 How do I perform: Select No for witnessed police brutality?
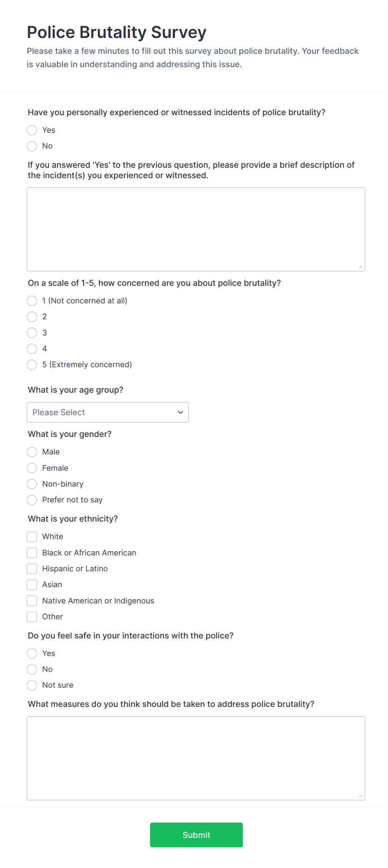tap(32, 146)
